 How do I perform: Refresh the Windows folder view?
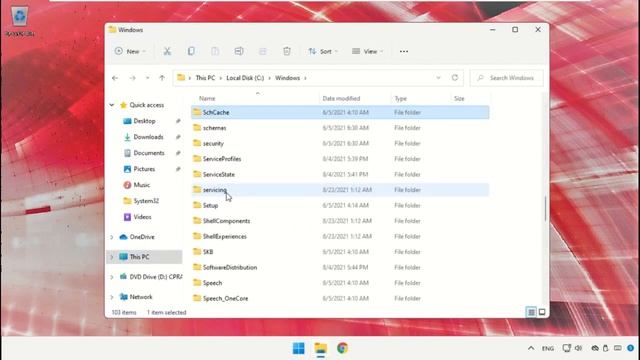(x=455, y=78)
